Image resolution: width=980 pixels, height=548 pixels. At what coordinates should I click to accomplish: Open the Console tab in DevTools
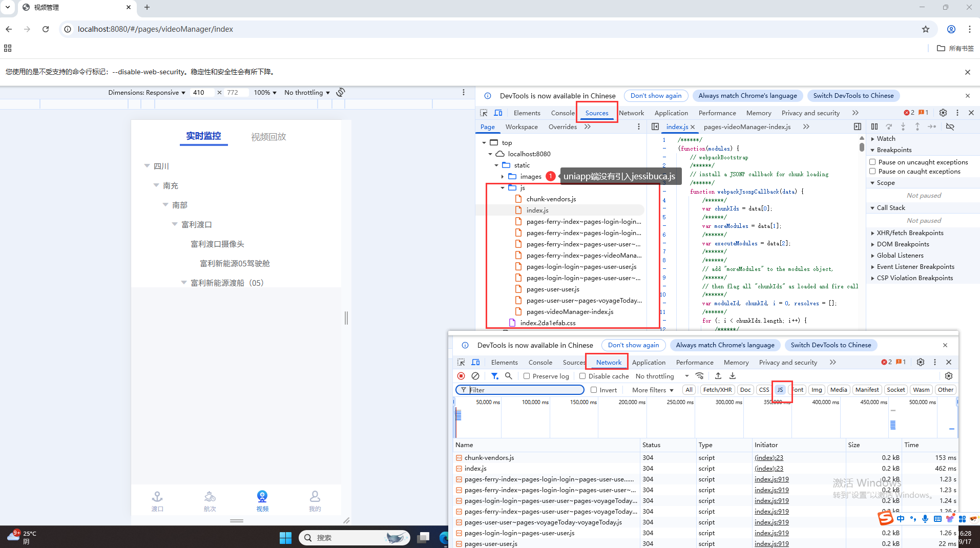click(x=562, y=113)
